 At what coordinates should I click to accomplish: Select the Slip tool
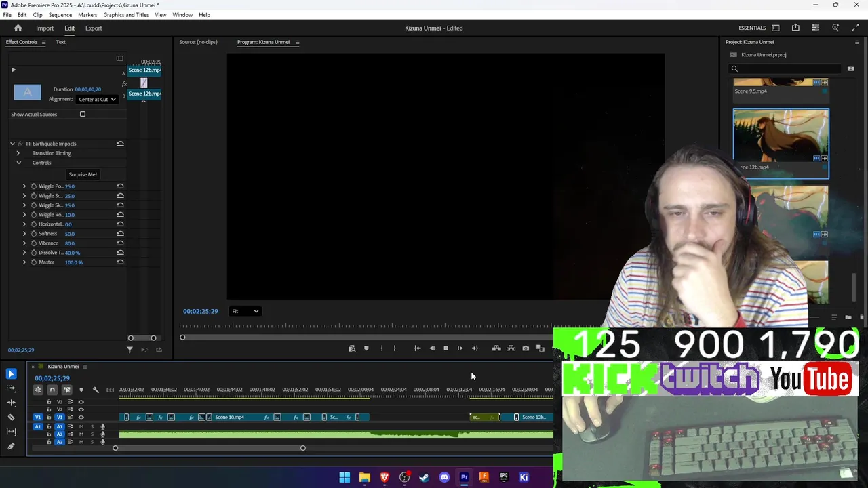pos(11,431)
